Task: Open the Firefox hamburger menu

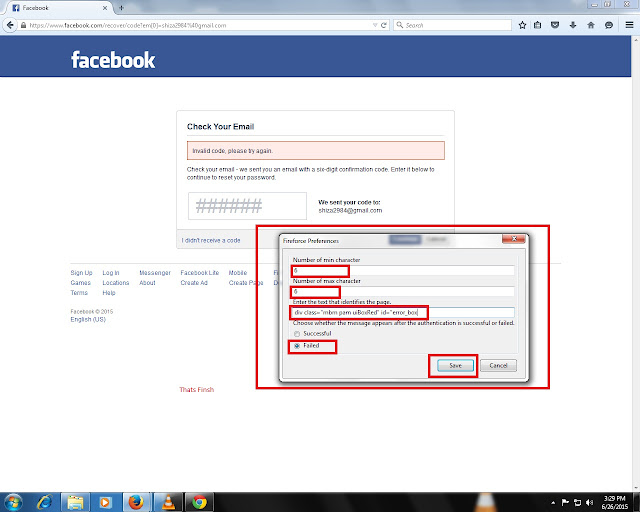Action: coord(629,25)
